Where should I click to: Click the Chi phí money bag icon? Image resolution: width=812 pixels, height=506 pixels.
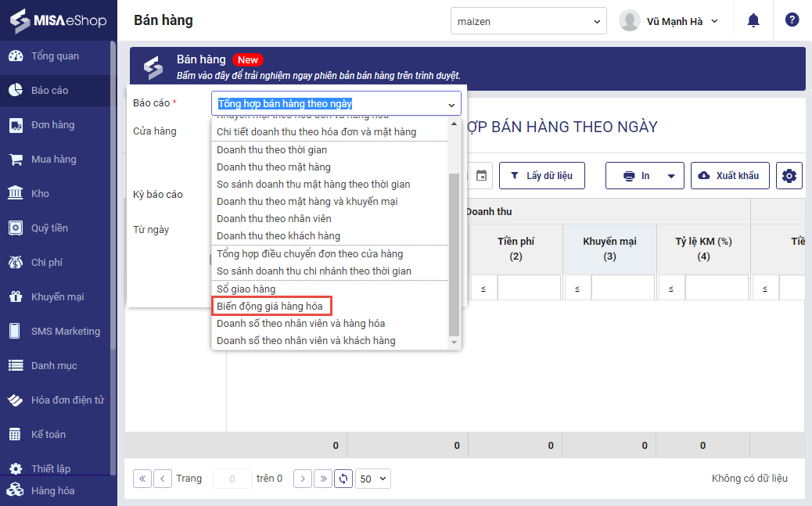16,262
